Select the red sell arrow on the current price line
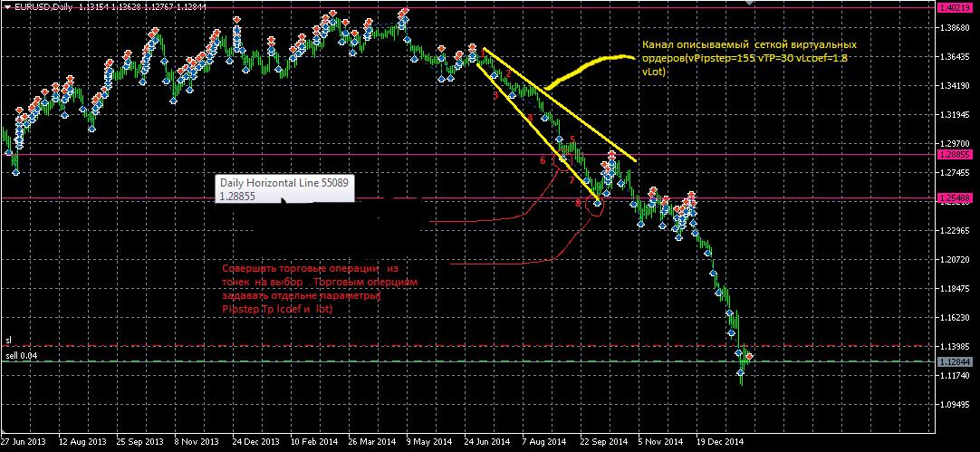 pyautogui.click(x=750, y=357)
